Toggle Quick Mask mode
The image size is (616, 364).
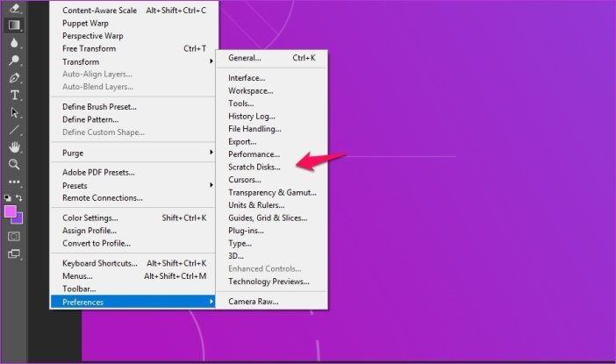(x=14, y=237)
